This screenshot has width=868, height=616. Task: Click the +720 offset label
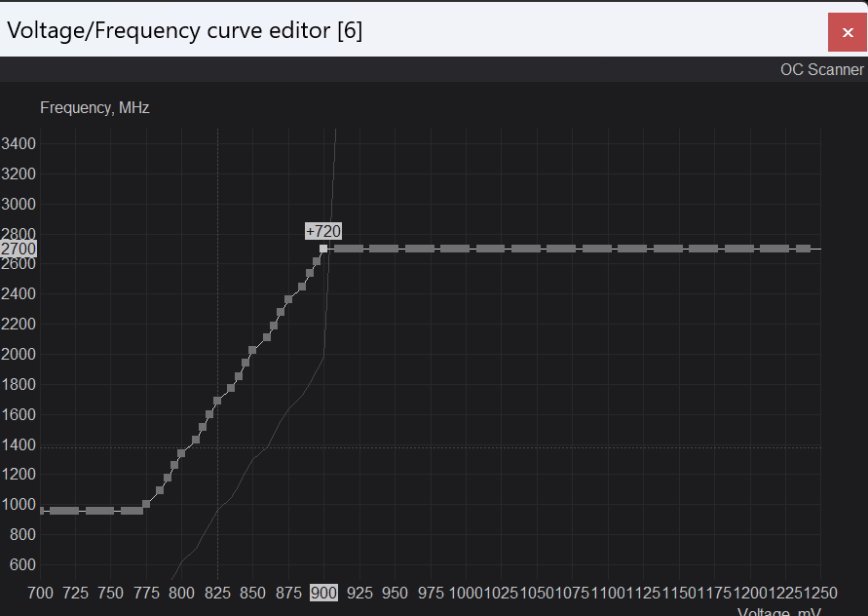[323, 231]
